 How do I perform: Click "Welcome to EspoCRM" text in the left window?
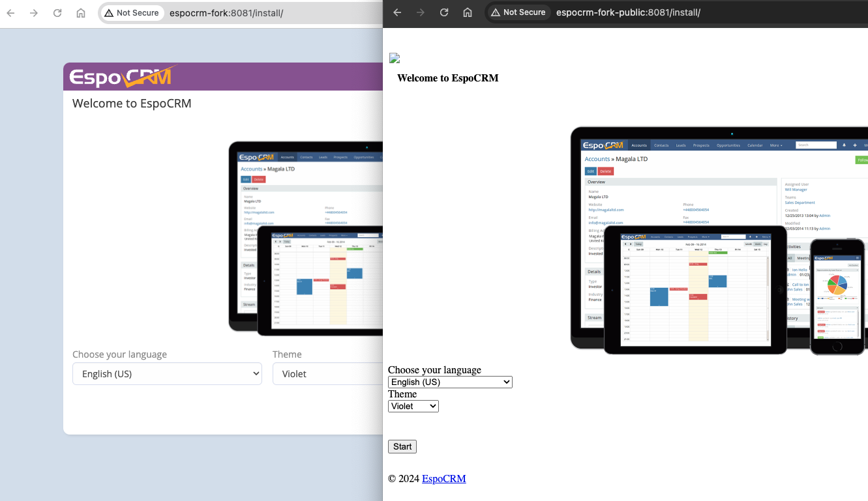(132, 104)
